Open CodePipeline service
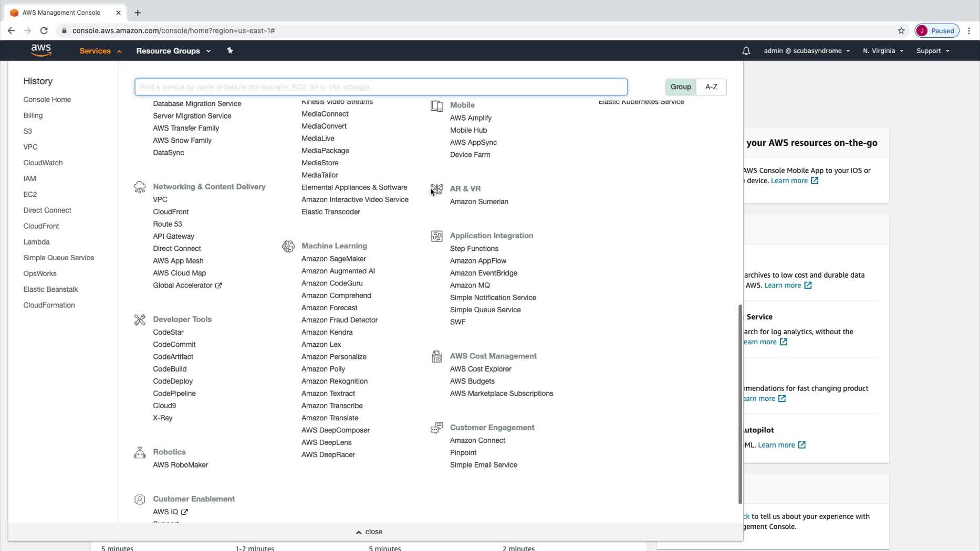 click(x=174, y=394)
